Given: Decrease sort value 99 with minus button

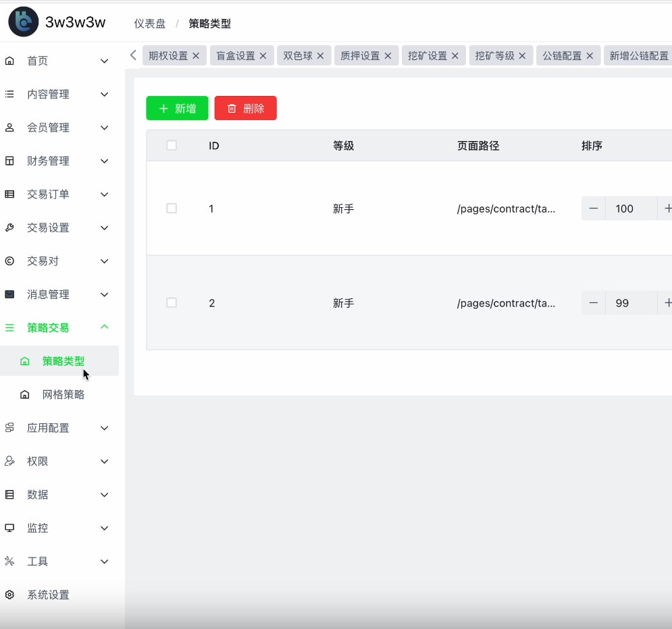Looking at the screenshot, I should 594,303.
